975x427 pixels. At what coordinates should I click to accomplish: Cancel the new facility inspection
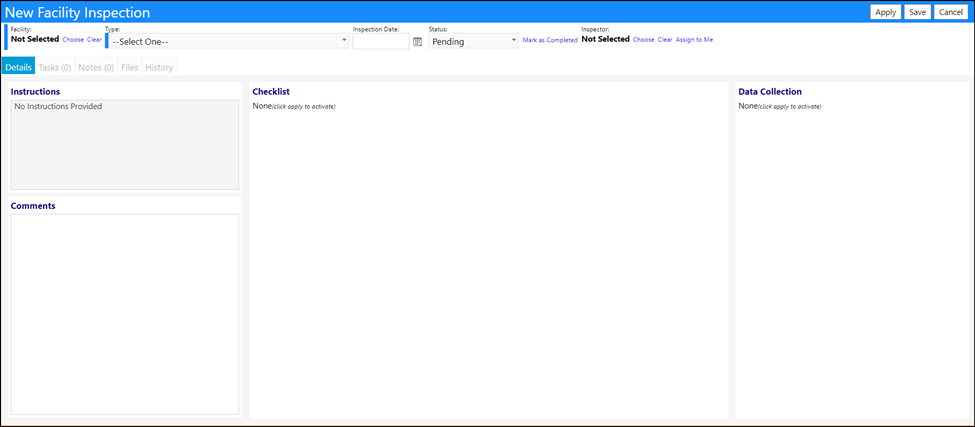(951, 12)
